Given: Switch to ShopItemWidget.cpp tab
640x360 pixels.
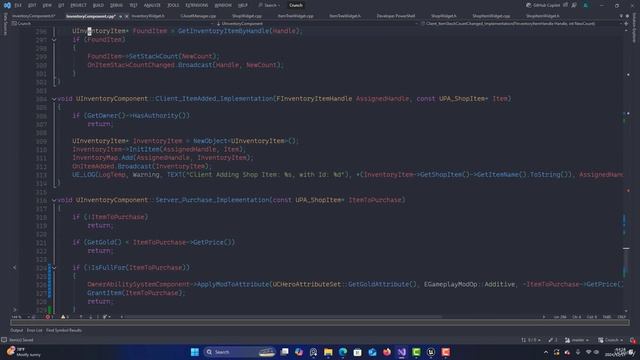Looking at the screenshot, I should pyautogui.click(x=491, y=16).
